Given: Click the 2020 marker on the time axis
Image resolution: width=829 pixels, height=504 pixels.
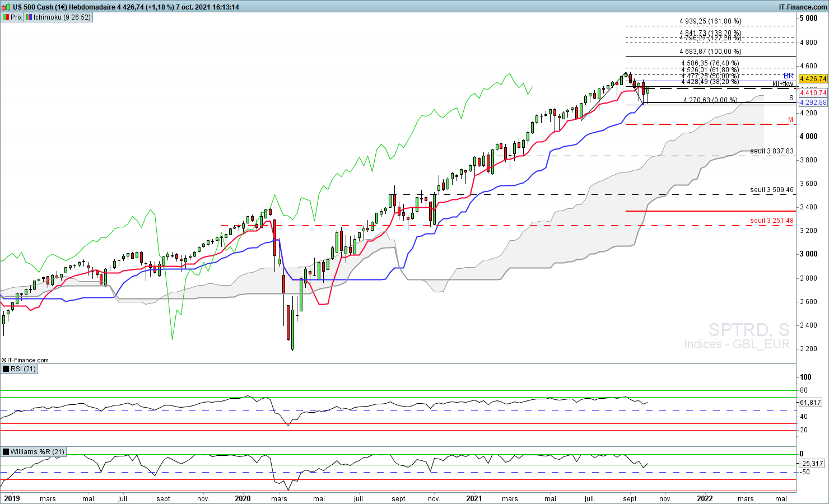Looking at the screenshot, I should (x=243, y=498).
